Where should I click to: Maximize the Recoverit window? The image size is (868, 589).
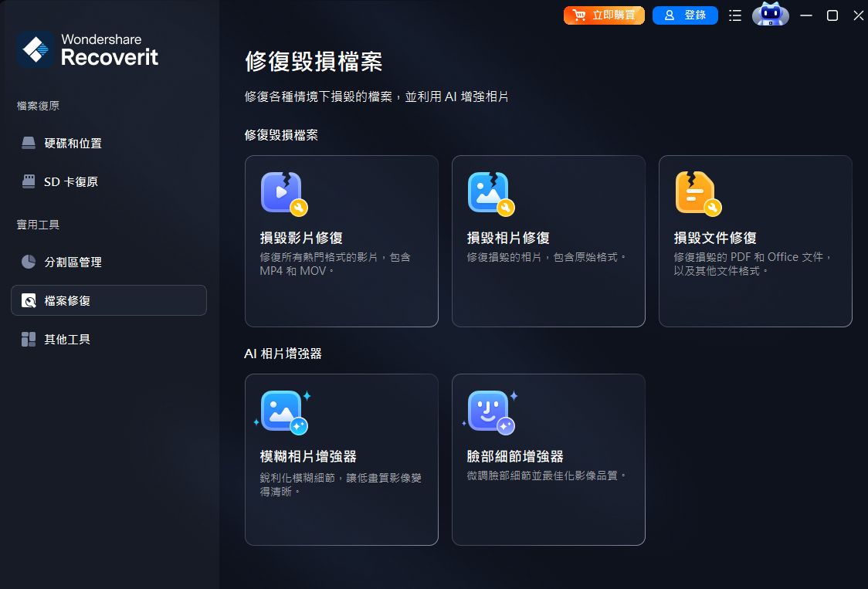(x=832, y=15)
